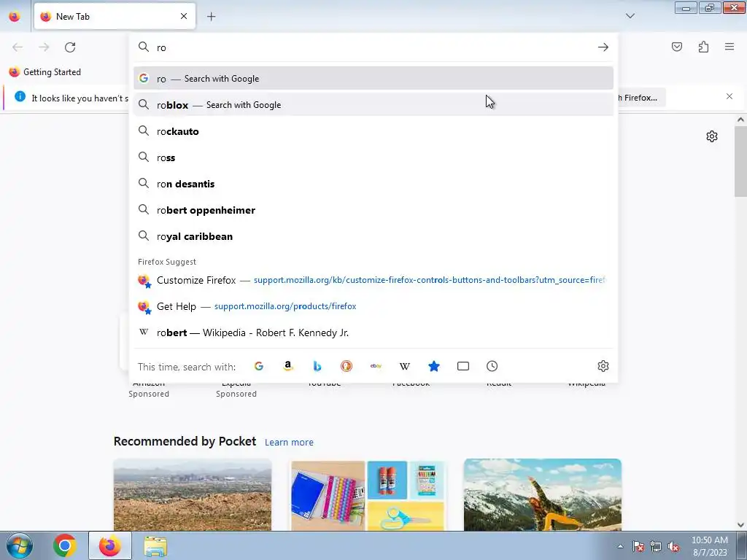Image resolution: width=747 pixels, height=560 pixels.
Task: Search this time with Google icon
Action: click(x=259, y=366)
